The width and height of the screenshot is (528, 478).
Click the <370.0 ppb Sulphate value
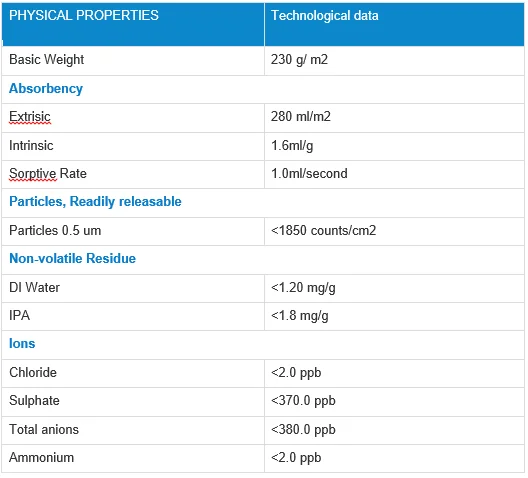pos(303,401)
